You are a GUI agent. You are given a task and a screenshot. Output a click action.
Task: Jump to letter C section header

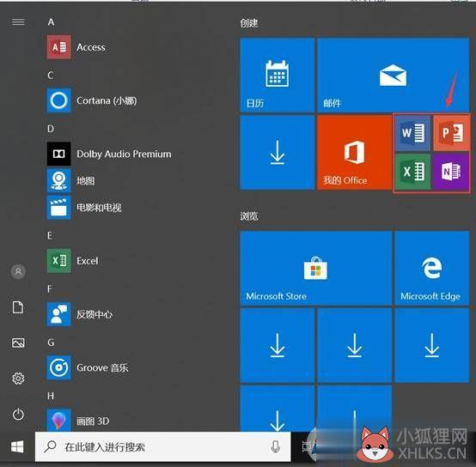click(51, 76)
